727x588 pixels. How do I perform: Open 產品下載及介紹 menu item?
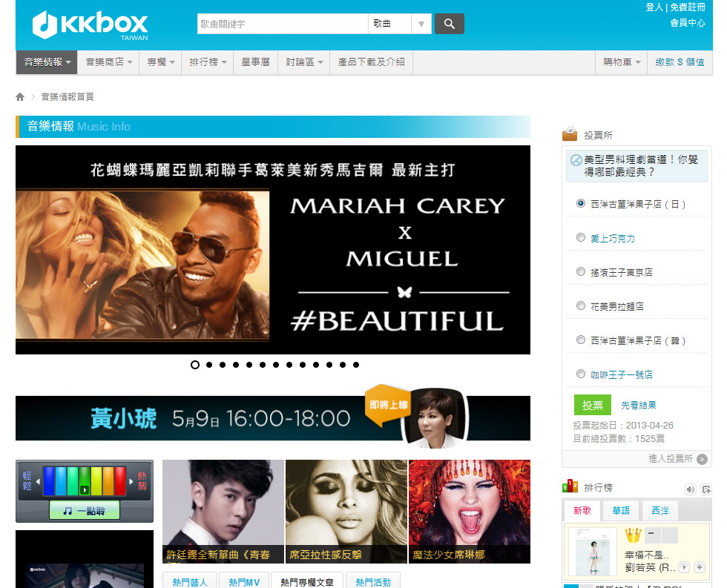pyautogui.click(x=371, y=62)
